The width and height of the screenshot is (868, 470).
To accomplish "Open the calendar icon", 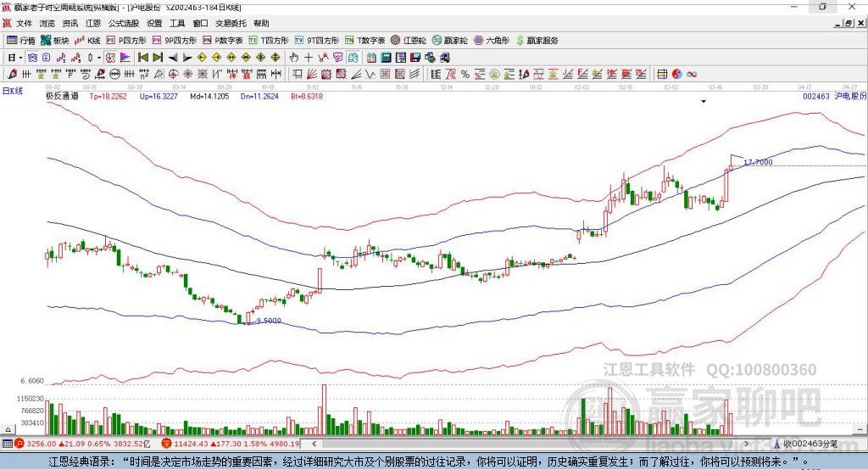I will [371, 58].
